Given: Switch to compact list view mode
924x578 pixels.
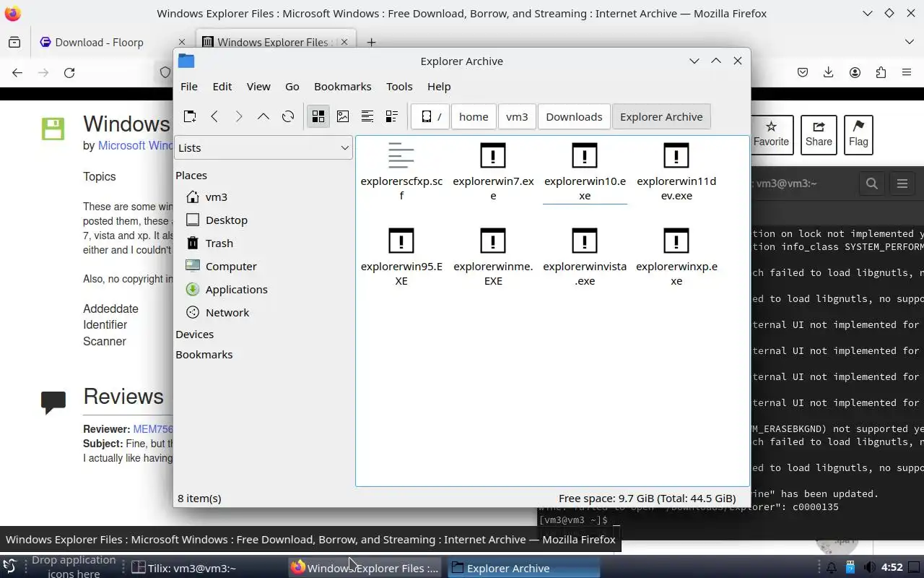Looking at the screenshot, I should (x=367, y=116).
